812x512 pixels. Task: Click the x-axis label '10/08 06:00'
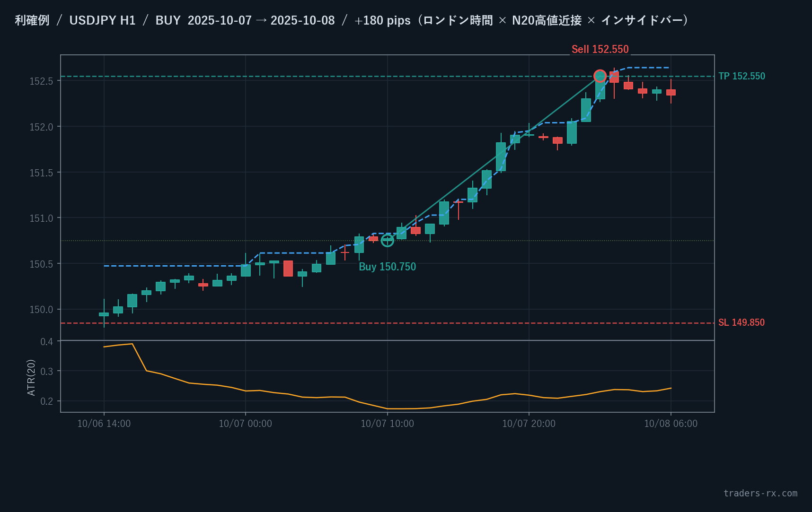671,424
